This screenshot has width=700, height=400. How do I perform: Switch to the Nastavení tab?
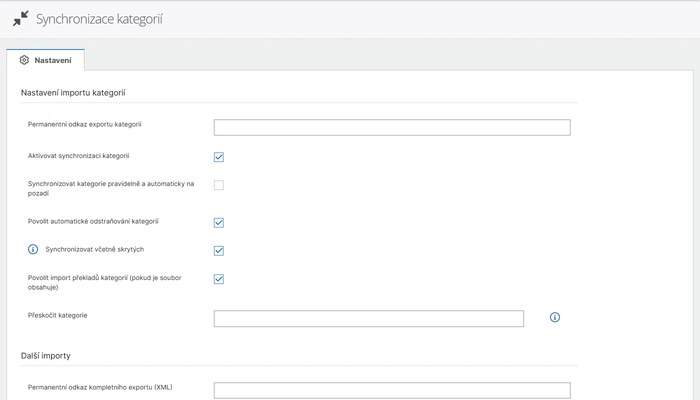(46, 60)
